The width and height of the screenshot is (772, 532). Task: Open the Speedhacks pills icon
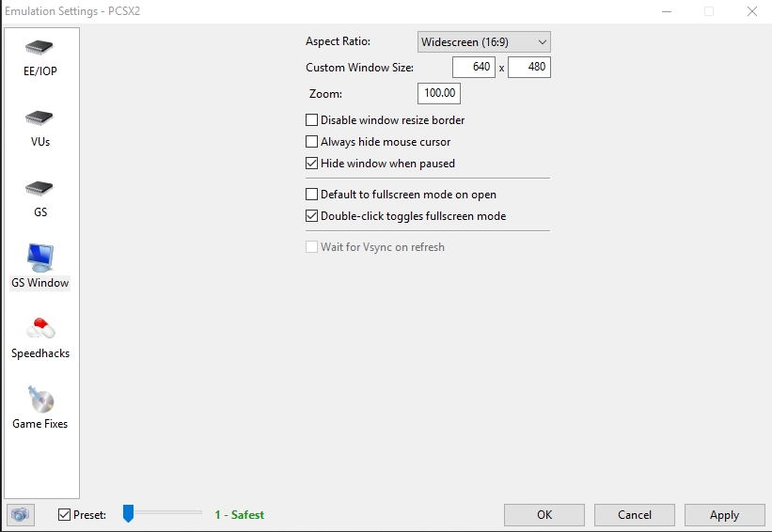click(40, 329)
